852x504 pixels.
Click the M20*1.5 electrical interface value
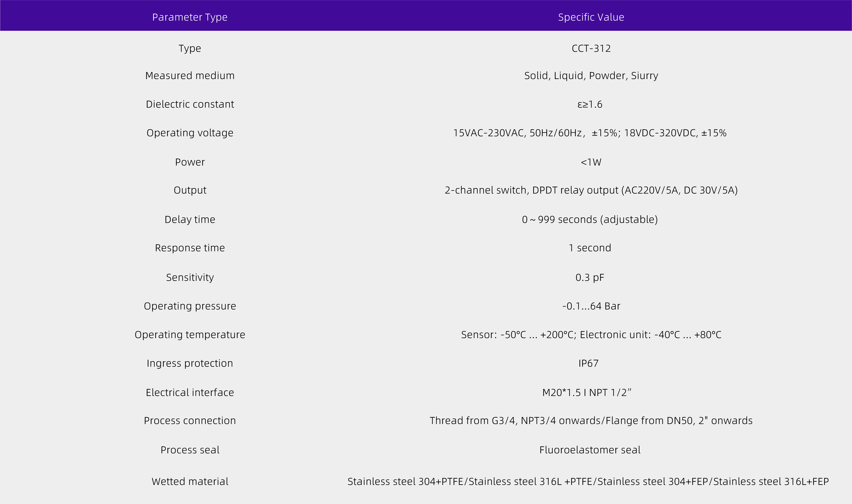click(x=587, y=393)
